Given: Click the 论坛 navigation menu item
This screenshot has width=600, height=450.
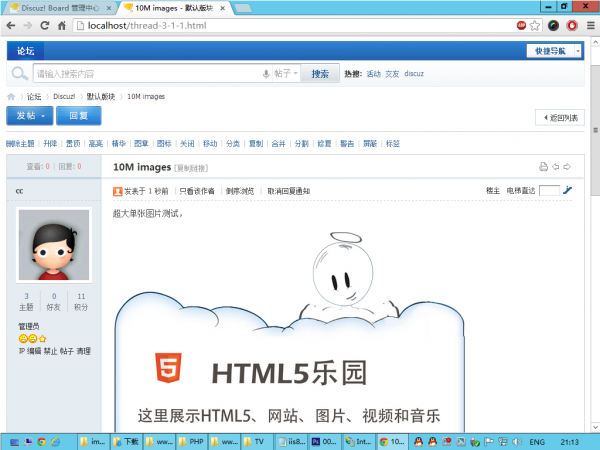Looking at the screenshot, I should (25, 51).
